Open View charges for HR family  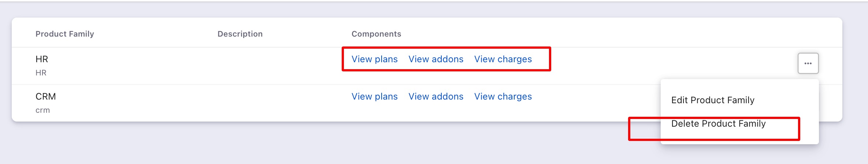503,59
